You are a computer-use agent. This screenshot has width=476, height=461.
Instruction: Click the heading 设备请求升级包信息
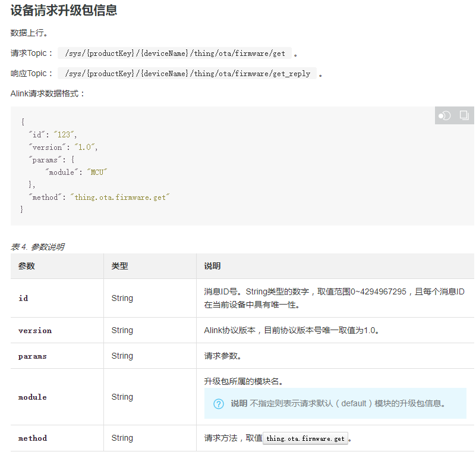click(64, 10)
